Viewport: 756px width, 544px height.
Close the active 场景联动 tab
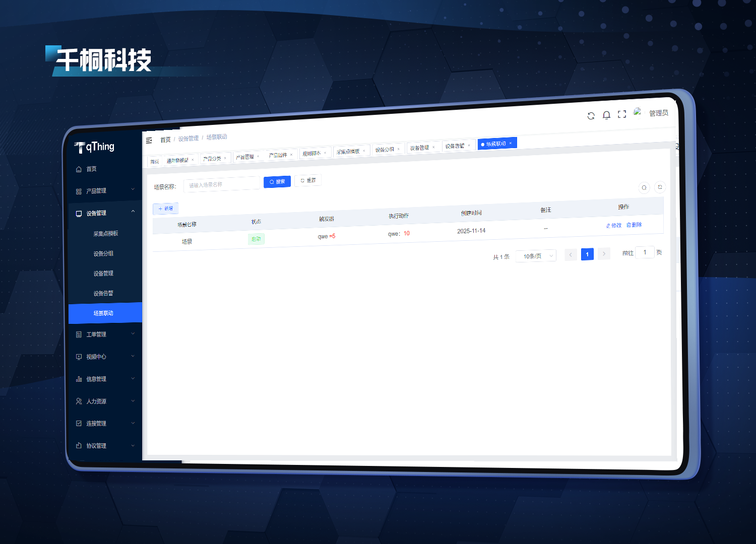click(x=510, y=143)
